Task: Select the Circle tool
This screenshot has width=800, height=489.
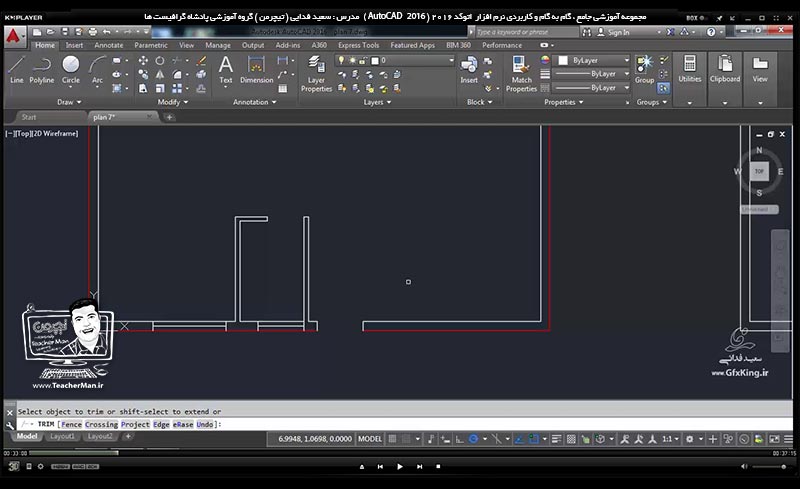Action: [70, 69]
